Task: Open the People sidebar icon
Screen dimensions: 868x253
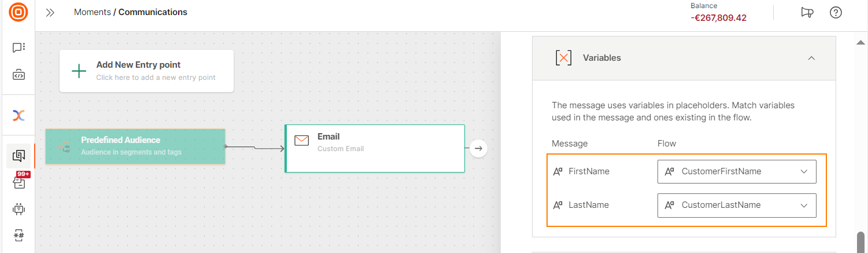Action: pyautogui.click(x=19, y=156)
